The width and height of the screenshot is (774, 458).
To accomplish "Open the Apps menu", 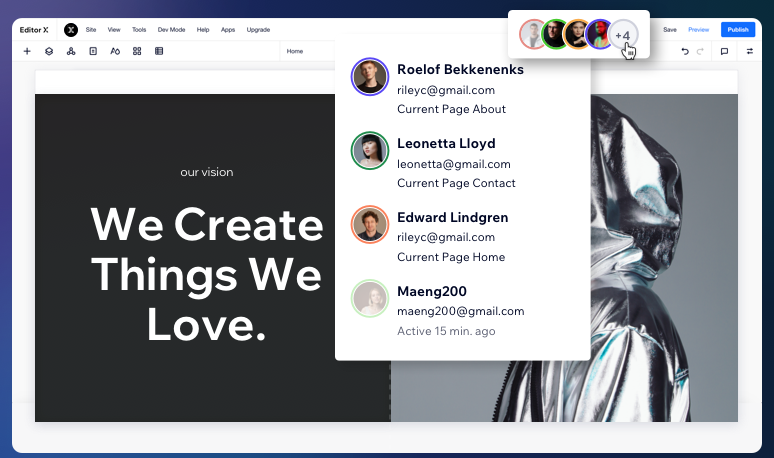I will (x=228, y=30).
